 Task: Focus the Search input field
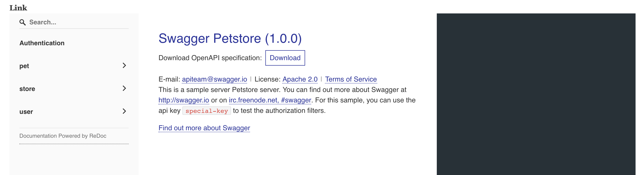click(78, 22)
